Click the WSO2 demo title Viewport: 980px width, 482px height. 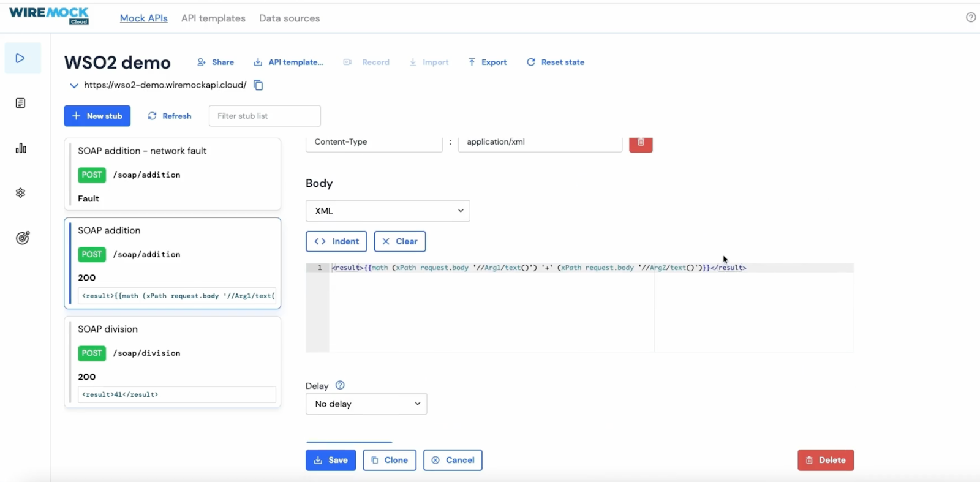118,62
